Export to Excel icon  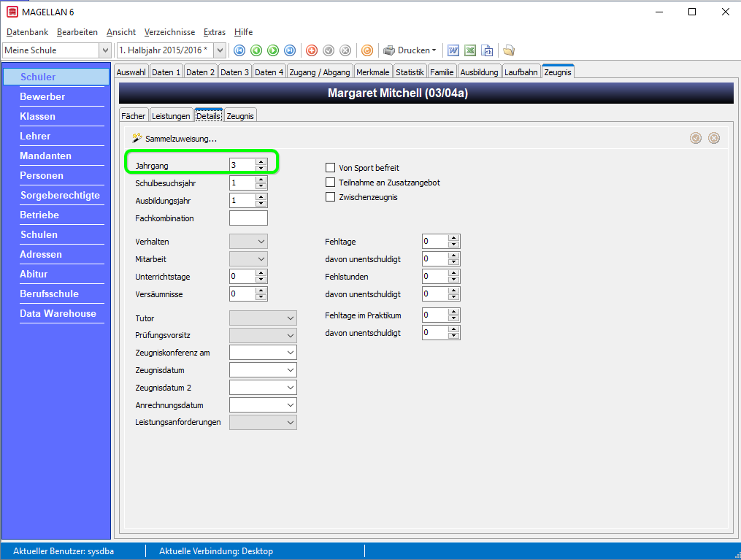click(470, 50)
